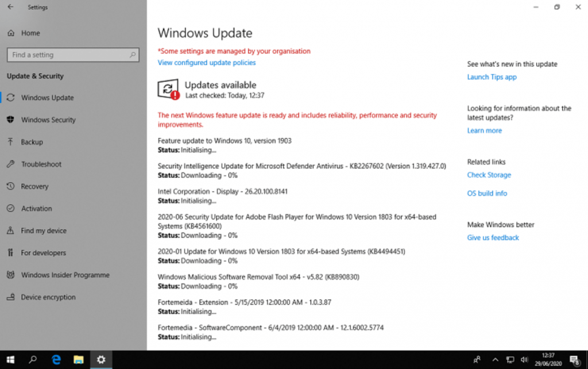Click the For developers tools icon
Image resolution: width=588 pixels, height=369 pixels.
click(10, 253)
